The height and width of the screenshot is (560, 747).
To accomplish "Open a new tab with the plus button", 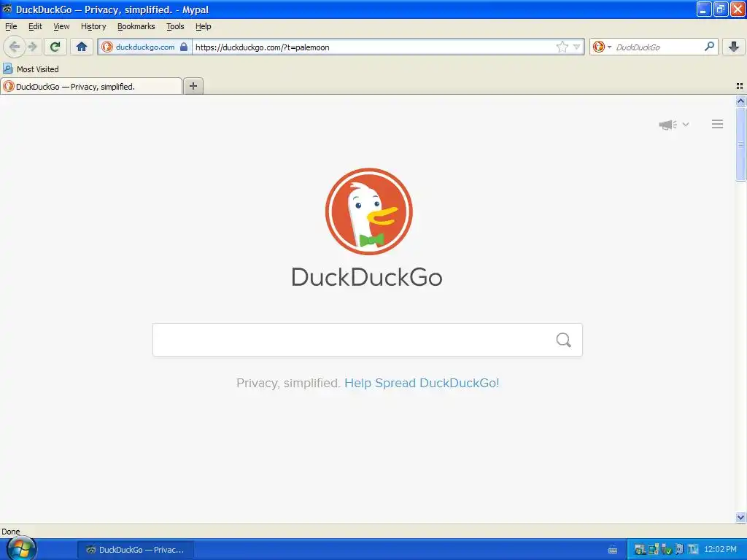I will [x=193, y=86].
